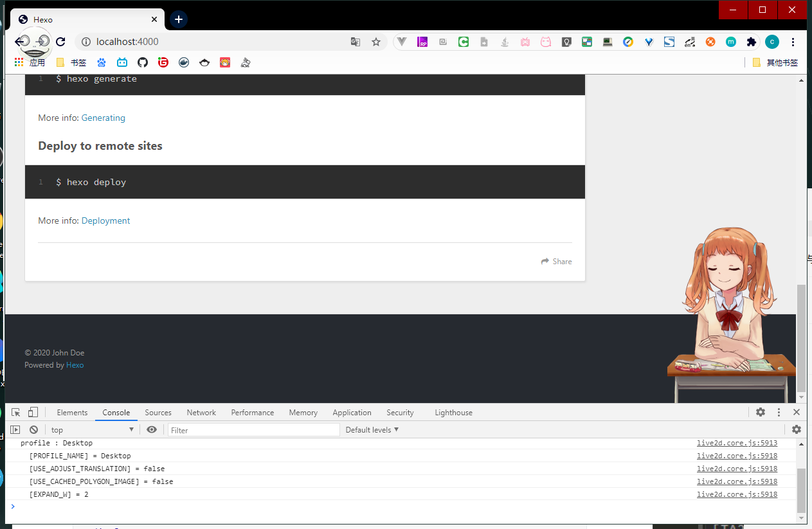Open Console settings gear icon
Screen dimensions: 812x529
point(797,429)
